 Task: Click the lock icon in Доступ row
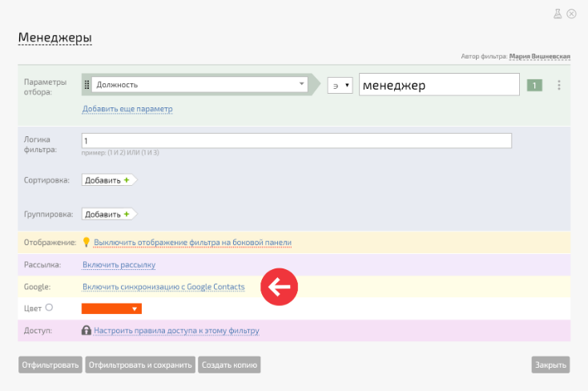click(87, 330)
